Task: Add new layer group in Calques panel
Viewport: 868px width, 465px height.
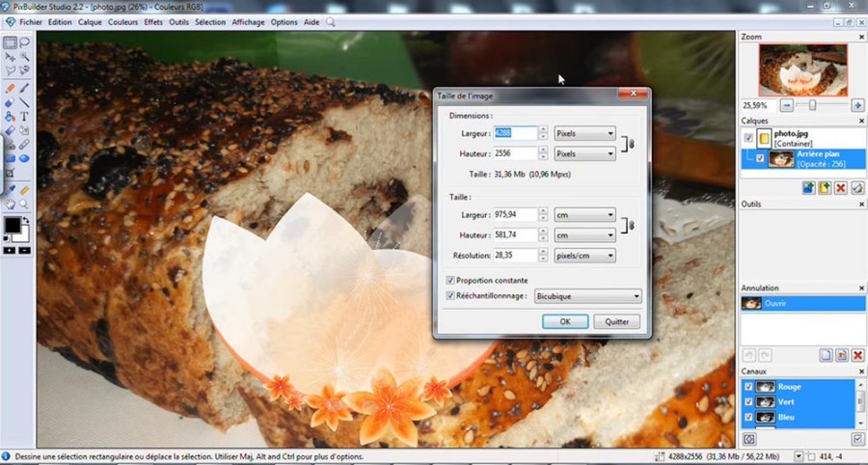Action: [x=825, y=188]
